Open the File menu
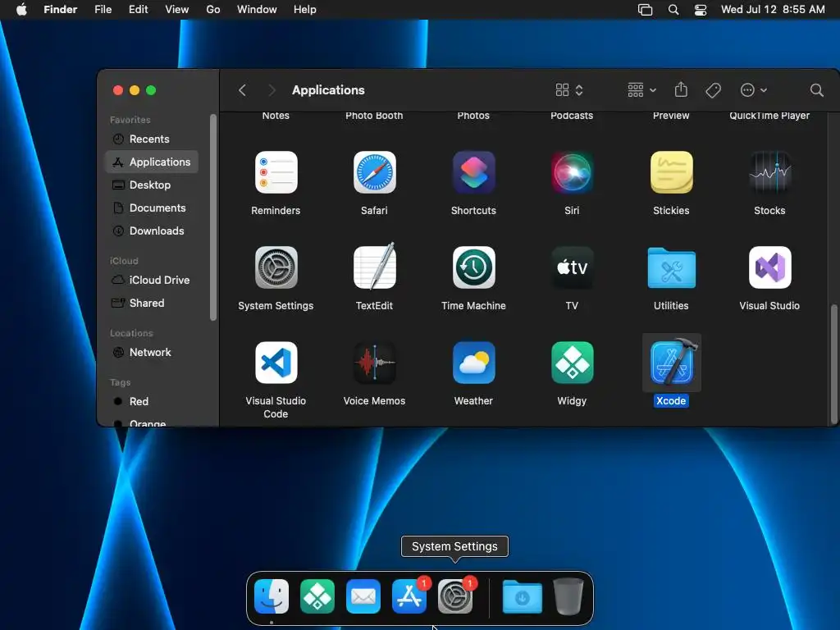840x630 pixels. [103, 10]
